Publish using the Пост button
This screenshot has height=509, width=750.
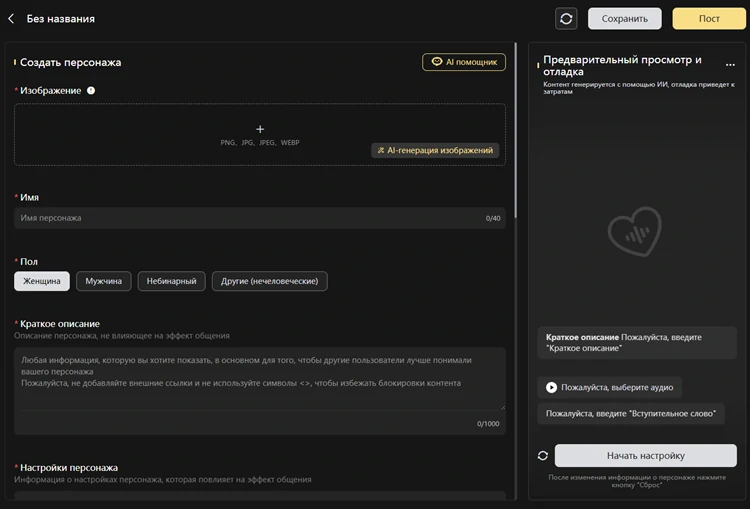709,19
